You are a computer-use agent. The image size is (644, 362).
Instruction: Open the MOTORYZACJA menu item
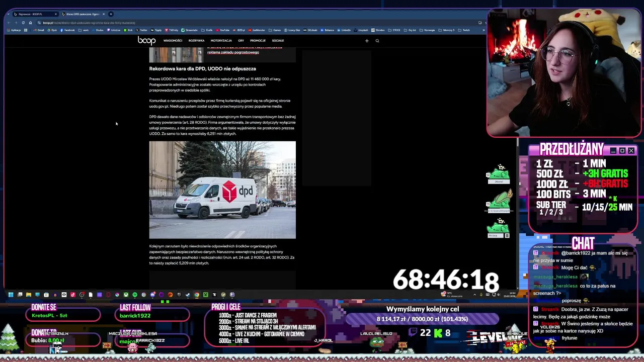coord(221,41)
